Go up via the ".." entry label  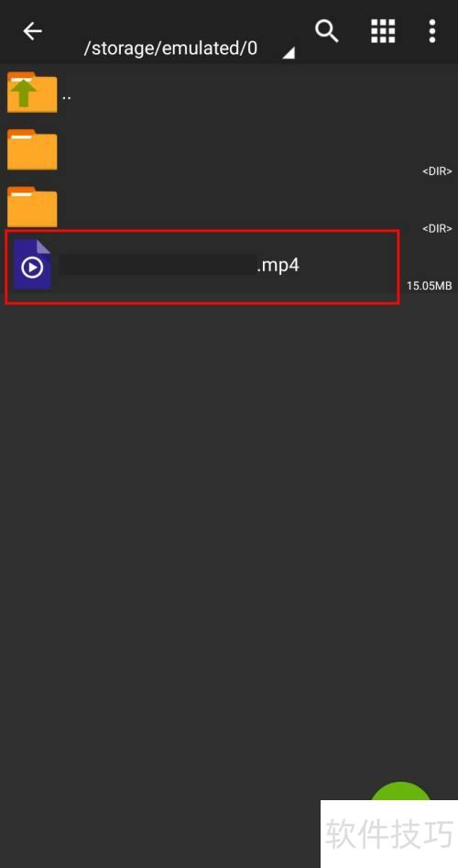pyautogui.click(x=66, y=97)
